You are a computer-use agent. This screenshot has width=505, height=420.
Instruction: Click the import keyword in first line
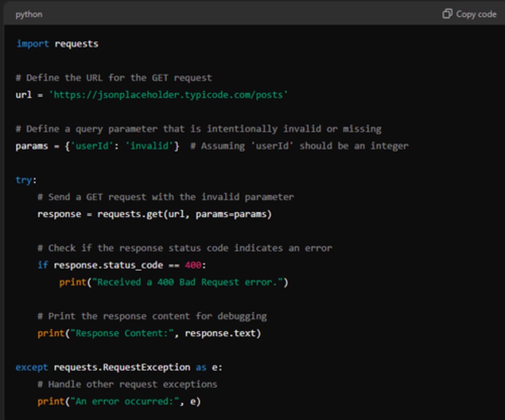pyautogui.click(x=33, y=44)
